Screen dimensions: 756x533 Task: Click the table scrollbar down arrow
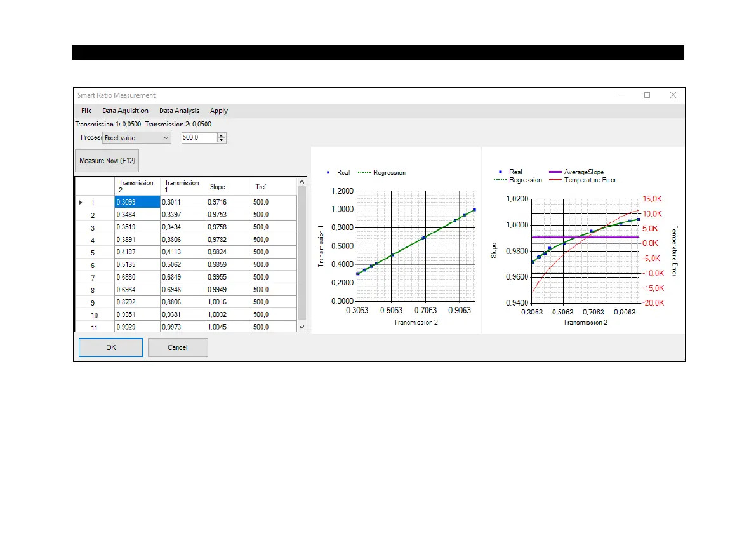tap(302, 327)
